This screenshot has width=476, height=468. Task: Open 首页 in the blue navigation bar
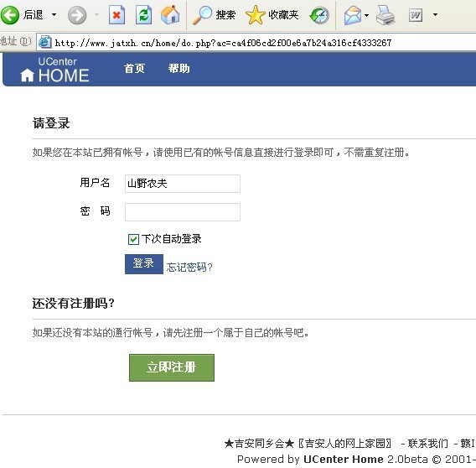[134, 69]
